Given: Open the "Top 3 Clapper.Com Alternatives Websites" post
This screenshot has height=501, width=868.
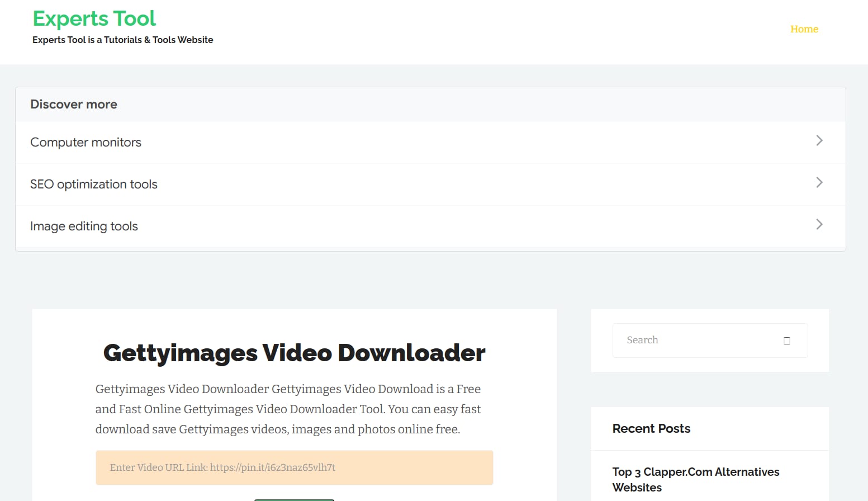Looking at the screenshot, I should pyautogui.click(x=695, y=479).
